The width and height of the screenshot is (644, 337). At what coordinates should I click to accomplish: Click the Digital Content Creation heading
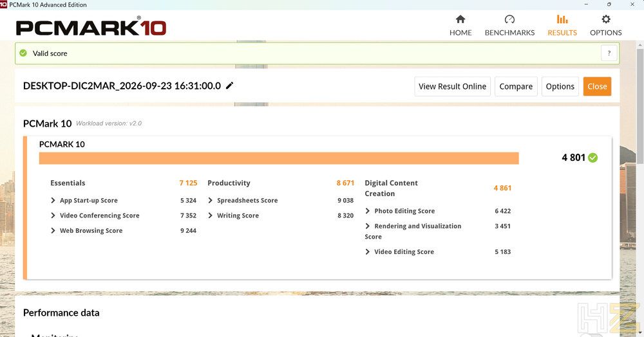391,188
